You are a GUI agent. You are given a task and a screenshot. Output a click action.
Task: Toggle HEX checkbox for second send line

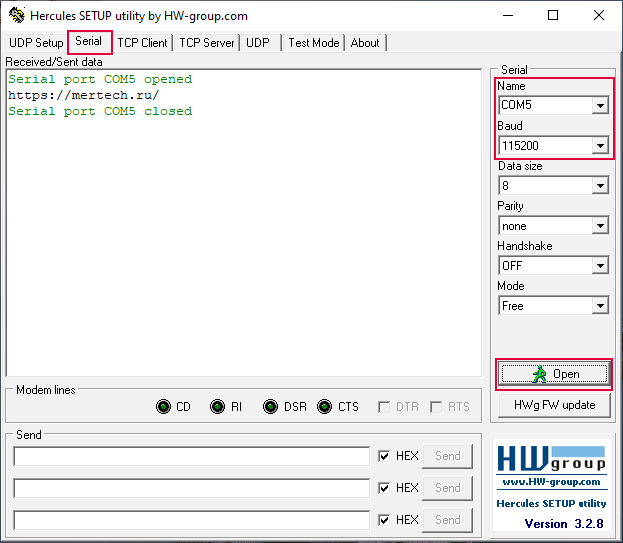point(385,488)
